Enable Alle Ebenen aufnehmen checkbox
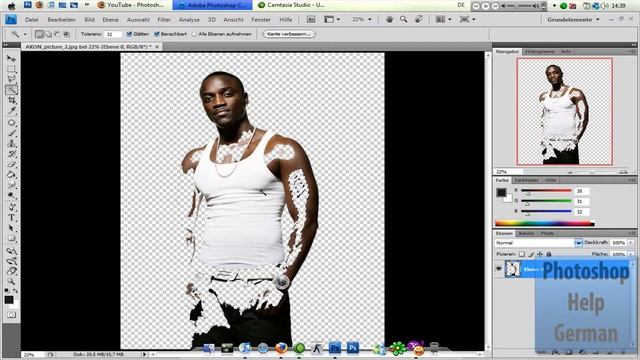This screenshot has width=640, height=360. pos(194,34)
